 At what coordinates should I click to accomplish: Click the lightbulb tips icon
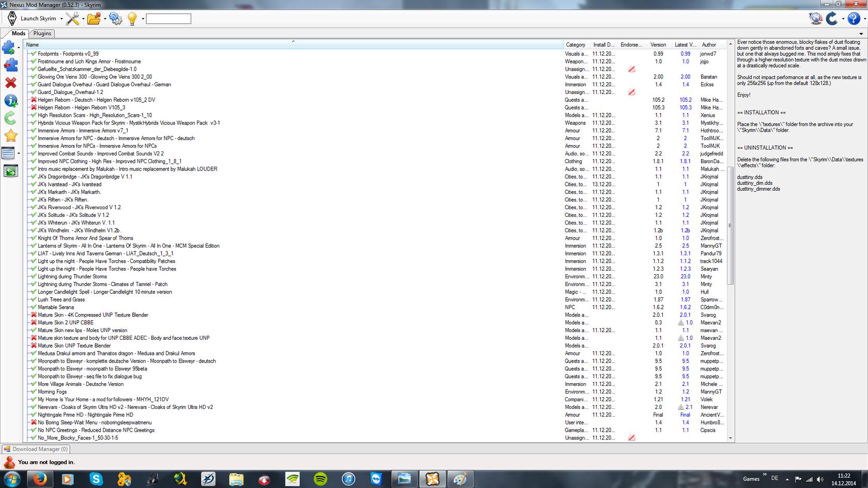tap(132, 19)
